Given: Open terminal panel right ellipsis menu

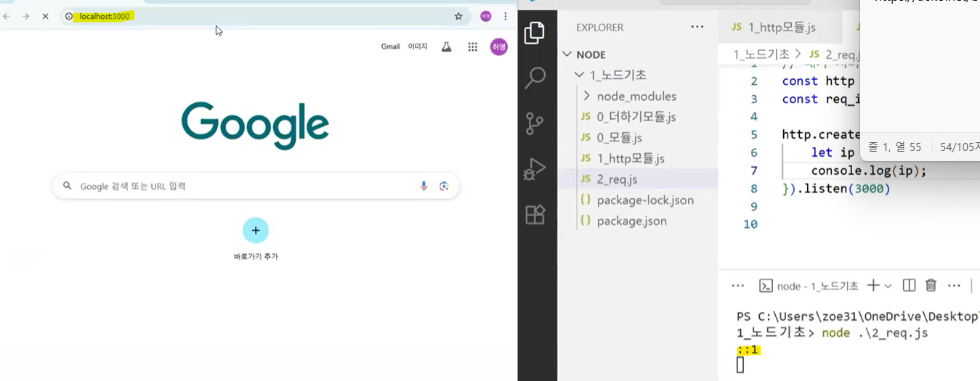Looking at the screenshot, I should [954, 285].
